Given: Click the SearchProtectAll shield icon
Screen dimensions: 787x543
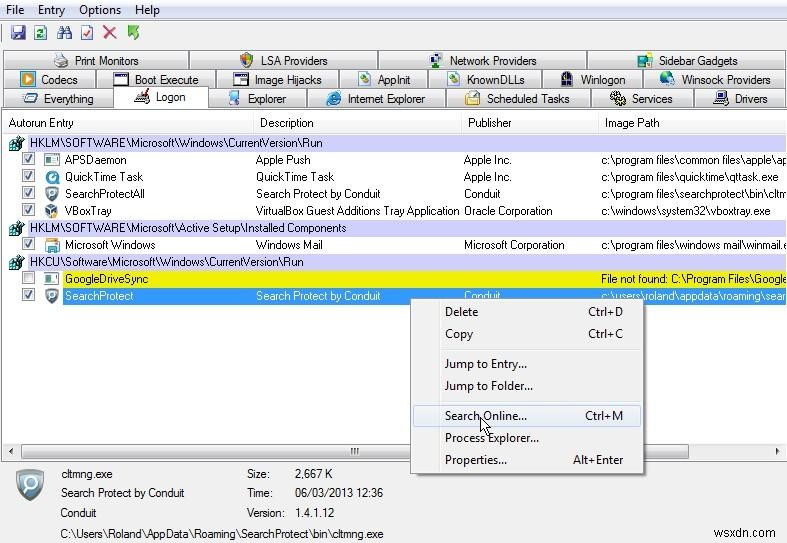Looking at the screenshot, I should [x=52, y=194].
